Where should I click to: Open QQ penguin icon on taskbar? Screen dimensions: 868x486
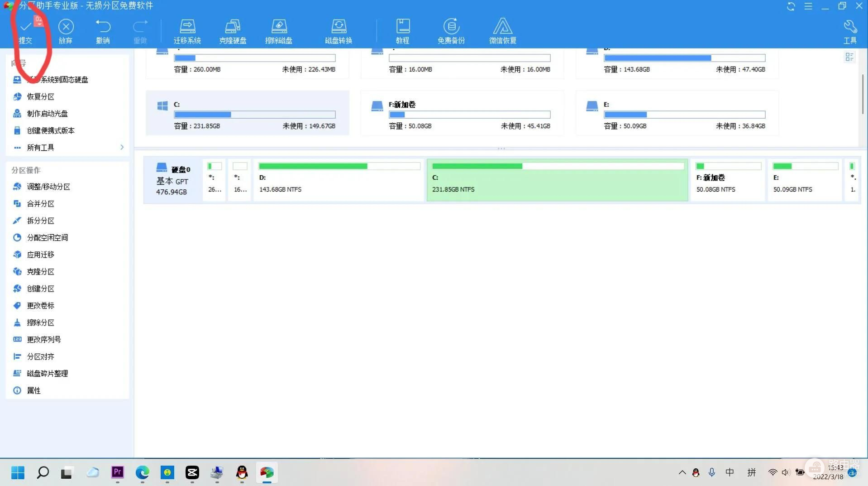click(242, 472)
